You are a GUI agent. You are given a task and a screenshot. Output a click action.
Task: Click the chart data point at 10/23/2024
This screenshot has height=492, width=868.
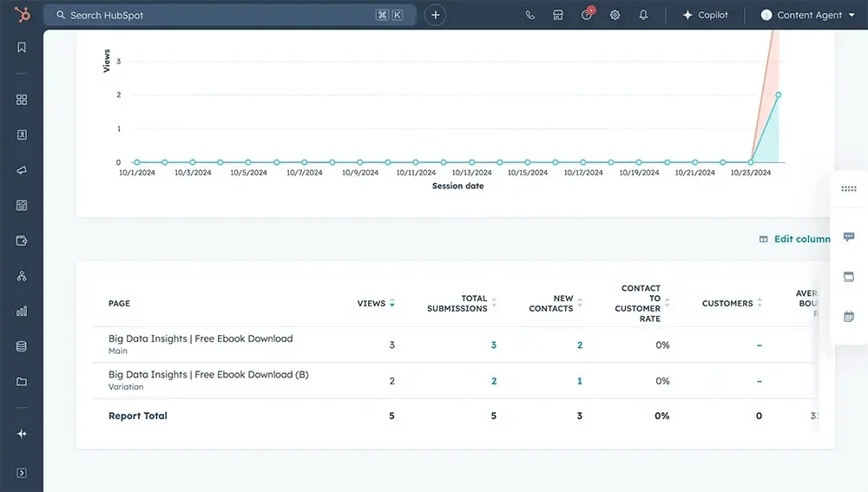751,162
